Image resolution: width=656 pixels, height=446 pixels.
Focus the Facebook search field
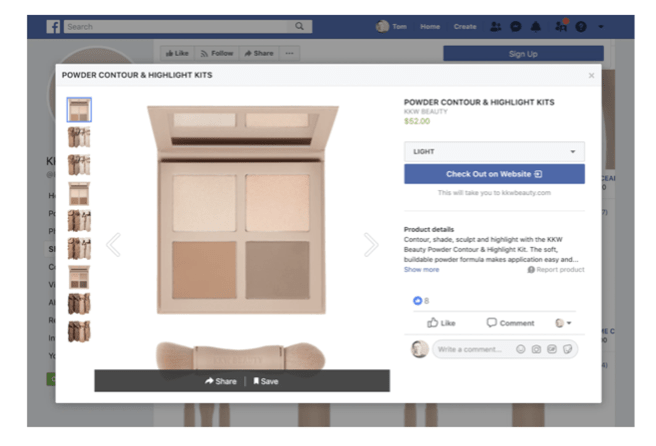coord(188,26)
